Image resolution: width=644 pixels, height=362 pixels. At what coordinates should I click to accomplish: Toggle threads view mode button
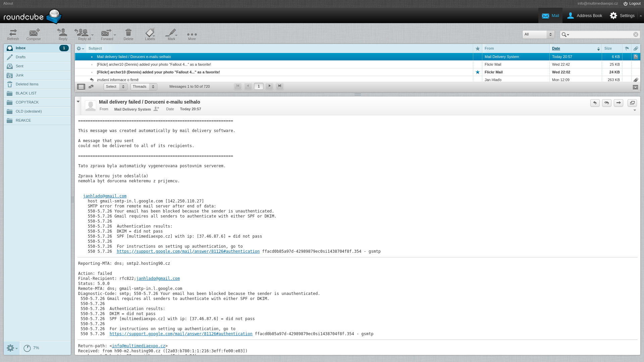[x=91, y=87]
